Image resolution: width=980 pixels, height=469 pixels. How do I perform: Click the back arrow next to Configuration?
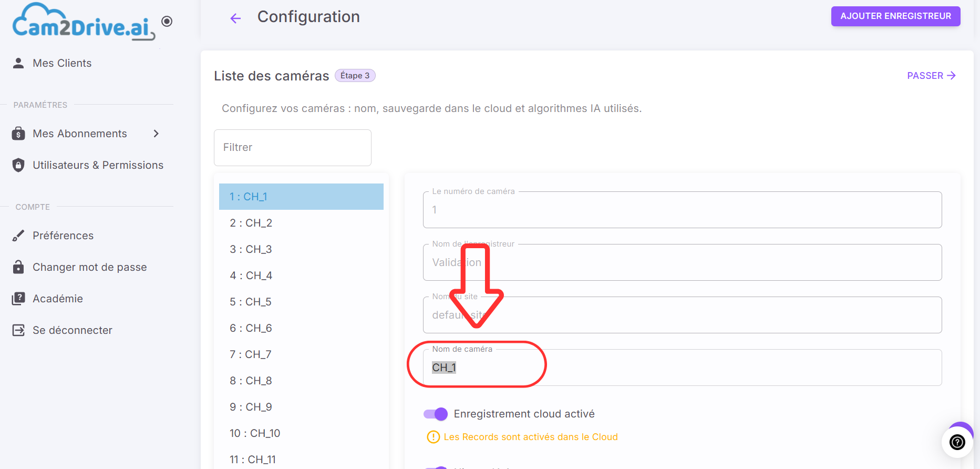click(235, 18)
